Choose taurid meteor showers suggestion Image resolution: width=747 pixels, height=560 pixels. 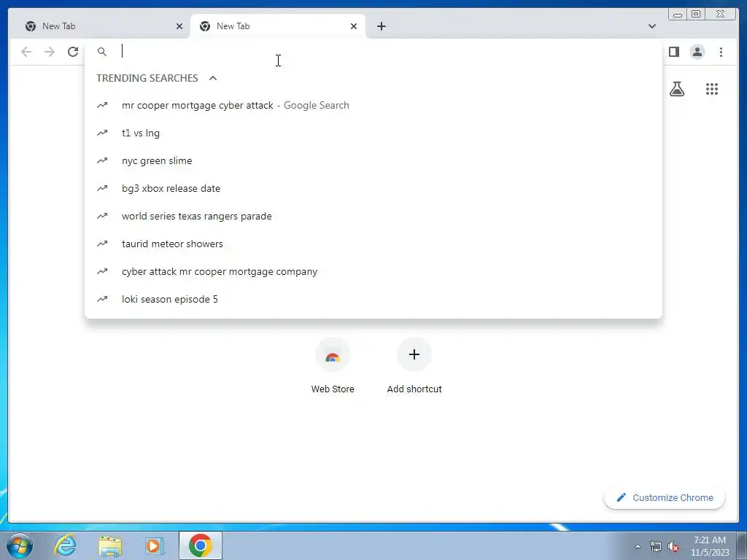[x=373, y=244]
